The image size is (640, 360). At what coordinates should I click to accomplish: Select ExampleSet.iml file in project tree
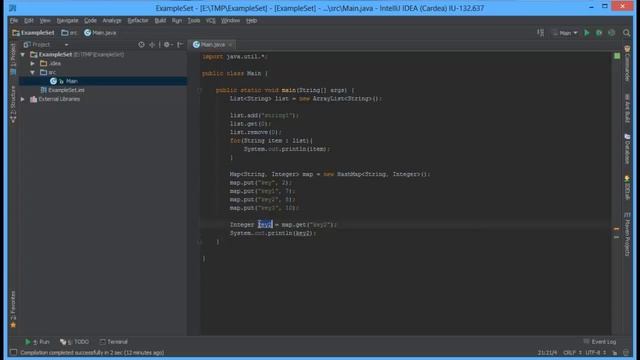click(x=62, y=90)
